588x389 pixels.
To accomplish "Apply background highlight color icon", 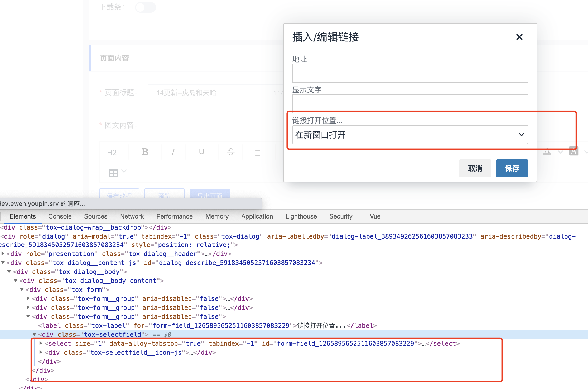I will point(574,152).
